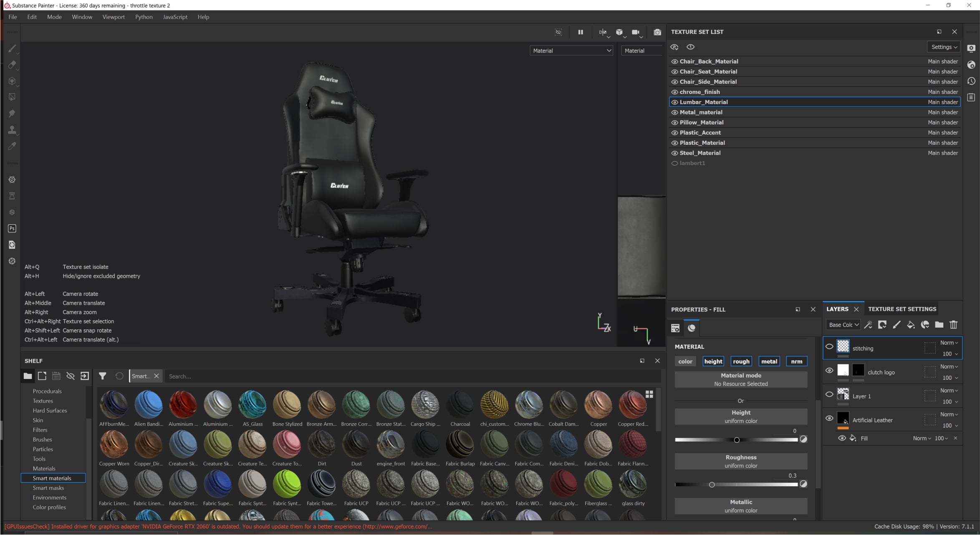The width and height of the screenshot is (980, 535).
Task: Open the Base Color channel dropdown
Action: pyautogui.click(x=844, y=325)
